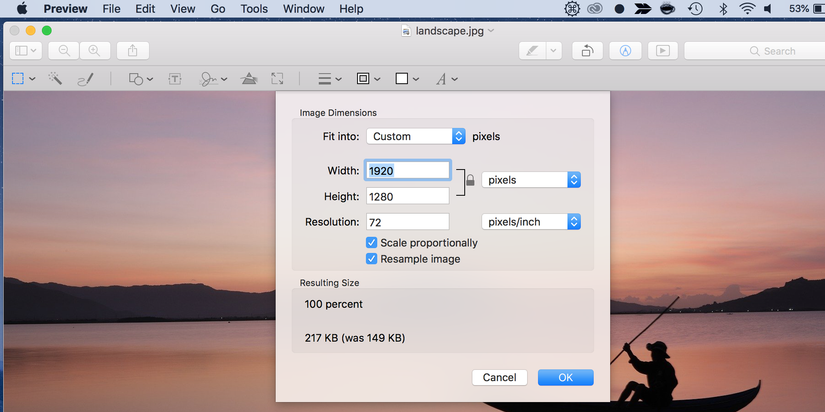Screen dimensions: 825x412
Task: Open the Text Style font menu
Action: point(447,79)
